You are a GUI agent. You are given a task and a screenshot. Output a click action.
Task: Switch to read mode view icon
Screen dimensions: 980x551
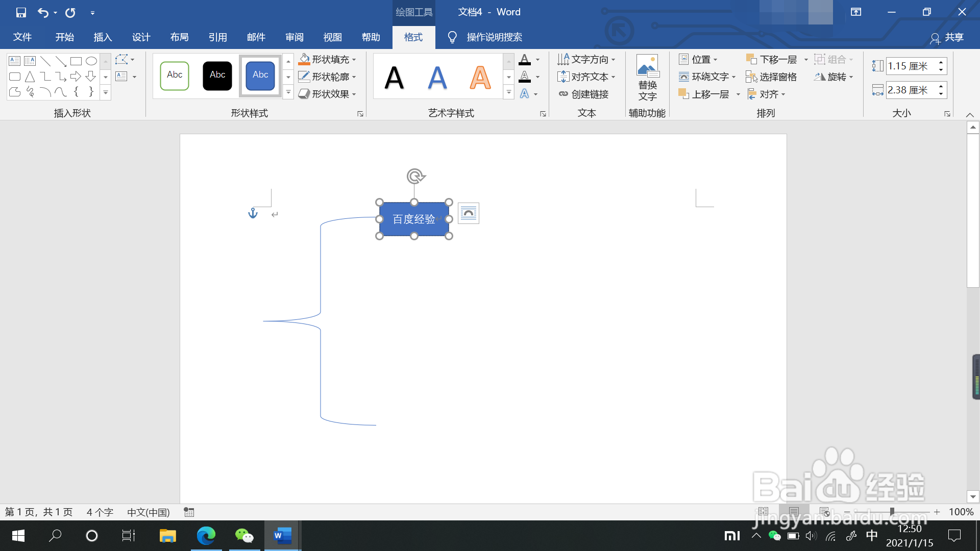(763, 512)
